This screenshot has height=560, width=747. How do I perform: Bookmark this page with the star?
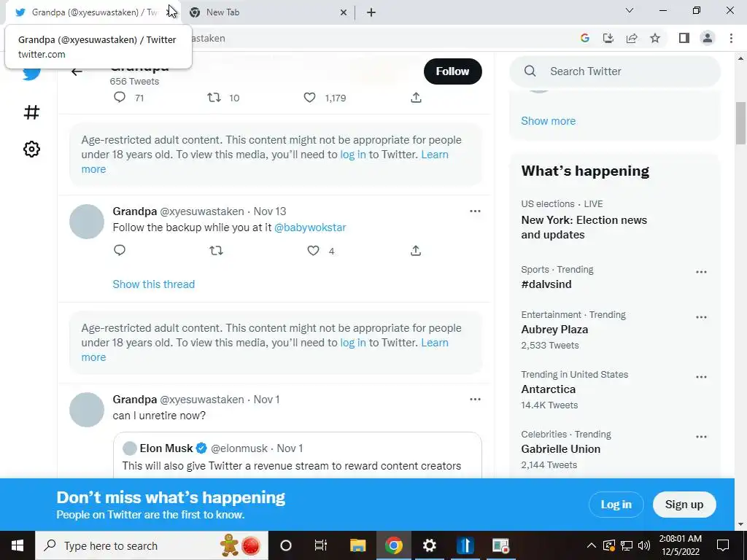655,38
